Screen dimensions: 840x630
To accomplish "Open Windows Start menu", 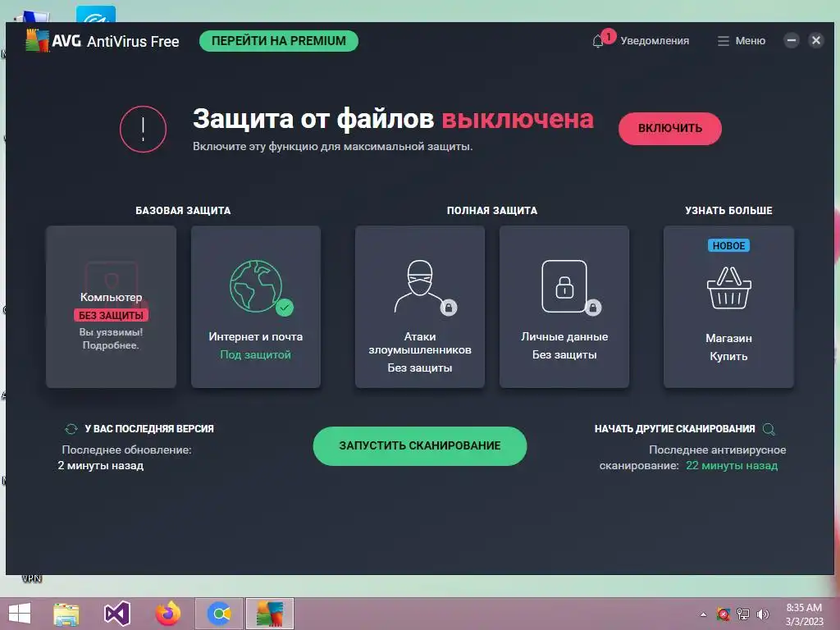I will click(20, 614).
